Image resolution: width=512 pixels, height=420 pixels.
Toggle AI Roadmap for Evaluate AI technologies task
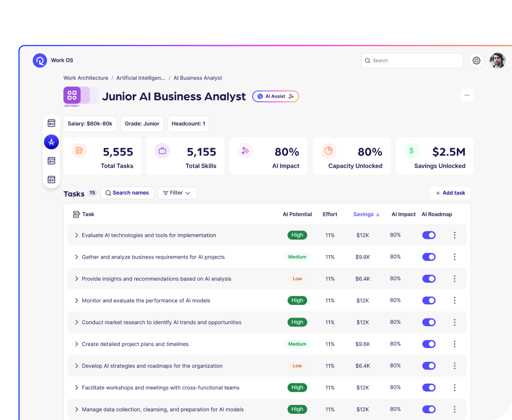(x=429, y=235)
